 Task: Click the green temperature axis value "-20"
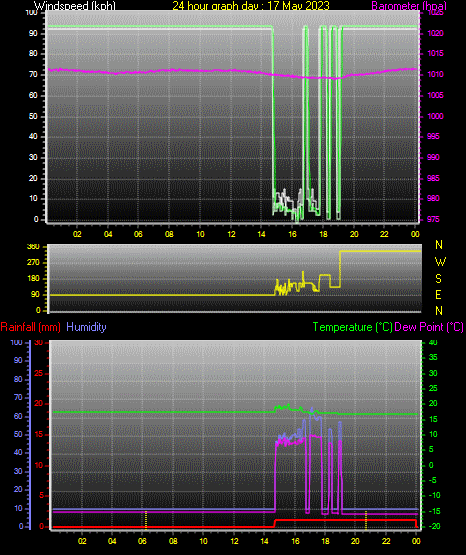pyautogui.click(x=434, y=526)
